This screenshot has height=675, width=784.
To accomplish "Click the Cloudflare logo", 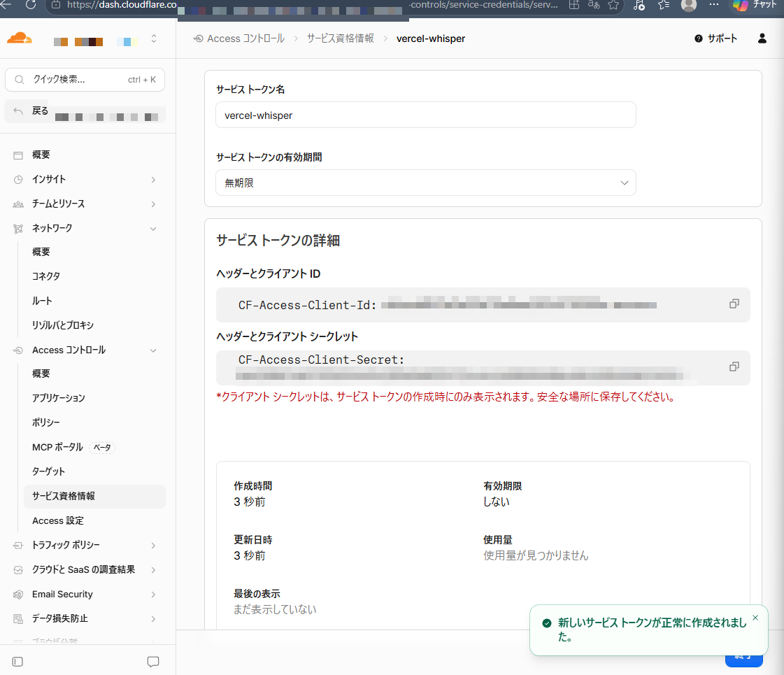I will point(20,38).
